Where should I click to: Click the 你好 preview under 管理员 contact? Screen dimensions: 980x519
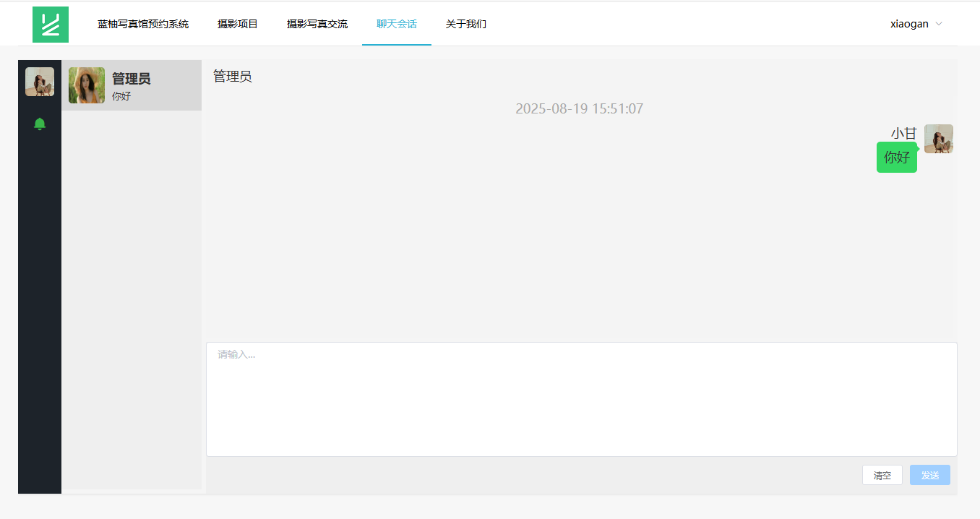coord(121,96)
